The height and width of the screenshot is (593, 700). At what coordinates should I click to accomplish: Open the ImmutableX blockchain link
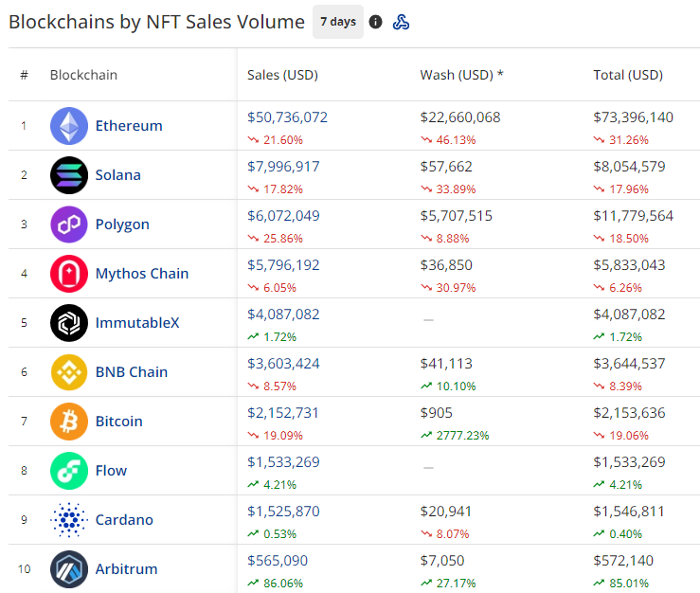pyautogui.click(x=137, y=323)
